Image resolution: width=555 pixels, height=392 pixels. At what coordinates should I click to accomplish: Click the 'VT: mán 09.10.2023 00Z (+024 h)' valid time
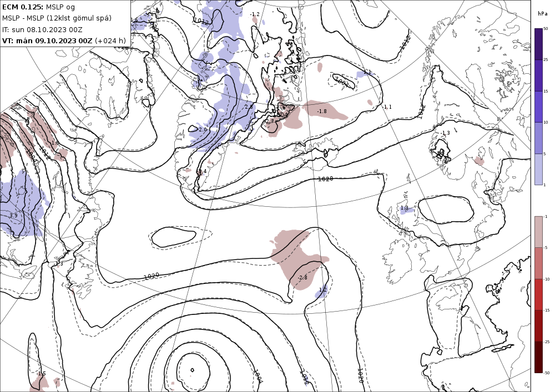pos(64,40)
